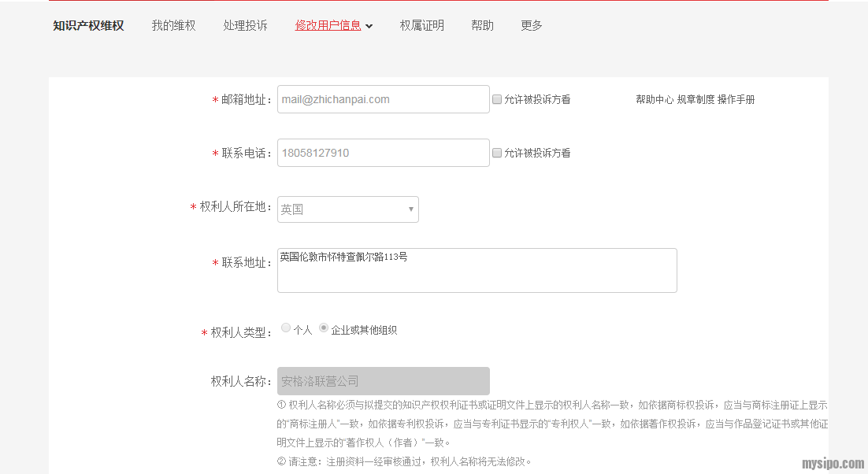Viewport: 868px width, 474px height.
Task: Click the chevron beside 修改用户信息
Action: click(x=369, y=26)
